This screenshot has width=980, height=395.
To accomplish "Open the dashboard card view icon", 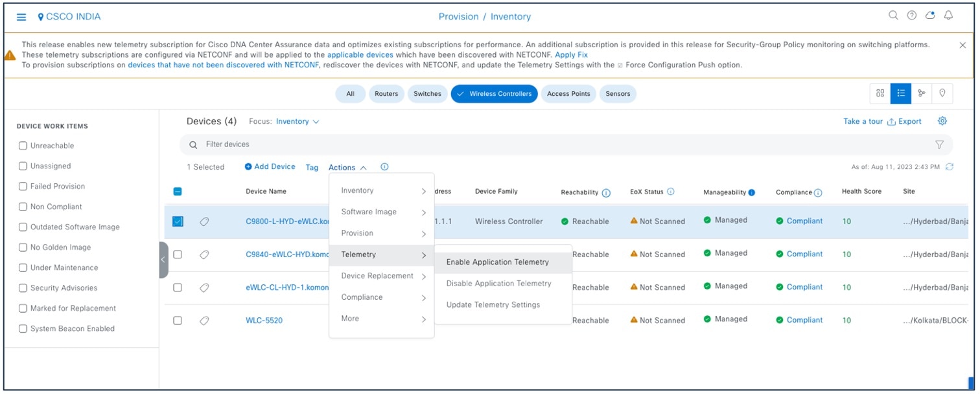I will tap(880, 93).
